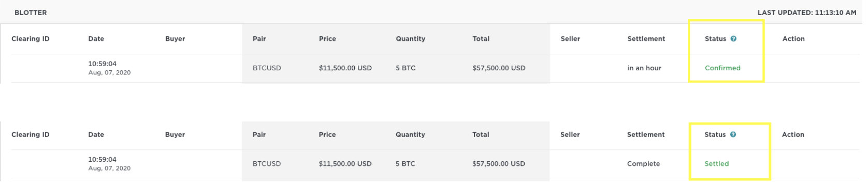The width and height of the screenshot is (868, 186).
Task: Click the Total column header in bottom table
Action: 481,134
